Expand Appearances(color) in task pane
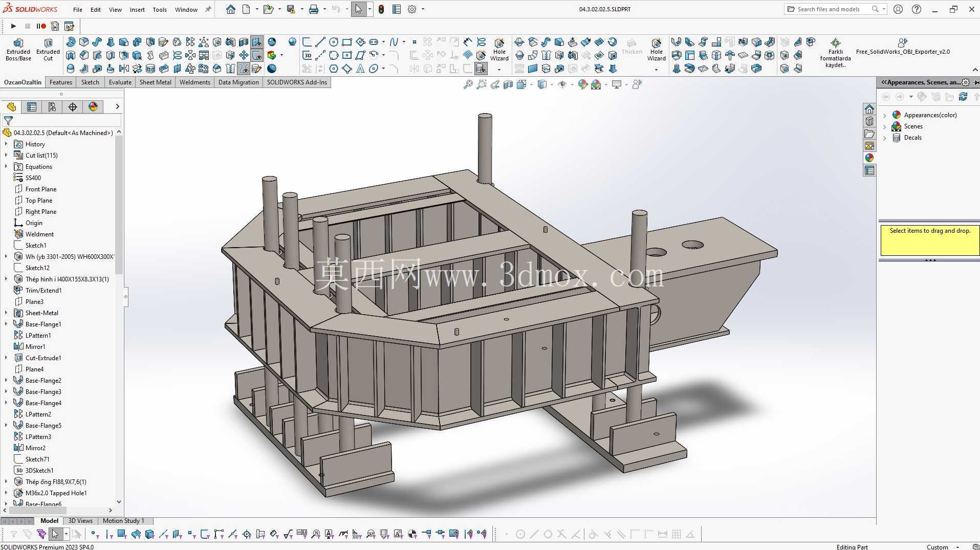980x550 pixels. (885, 115)
